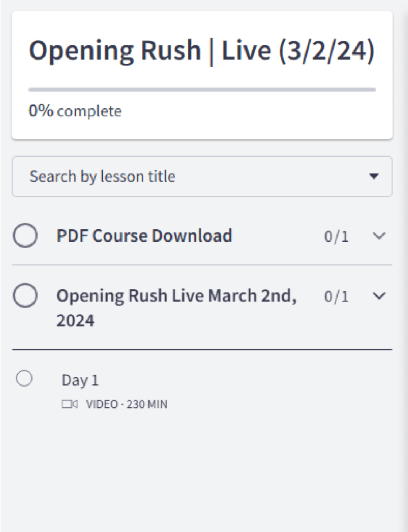The height and width of the screenshot is (532, 408).
Task: Click the course progress bar
Action: 202,89
